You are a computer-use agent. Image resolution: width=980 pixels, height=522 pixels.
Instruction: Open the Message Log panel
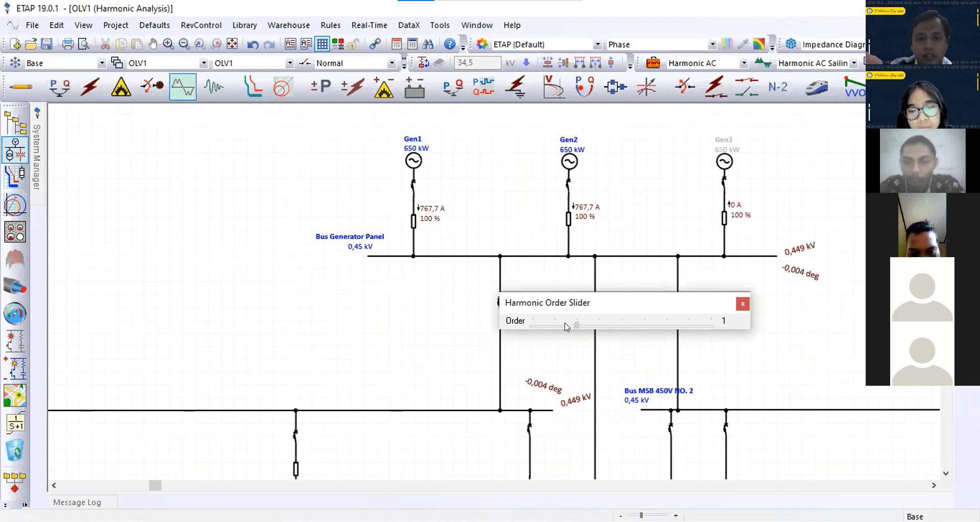pyautogui.click(x=77, y=503)
